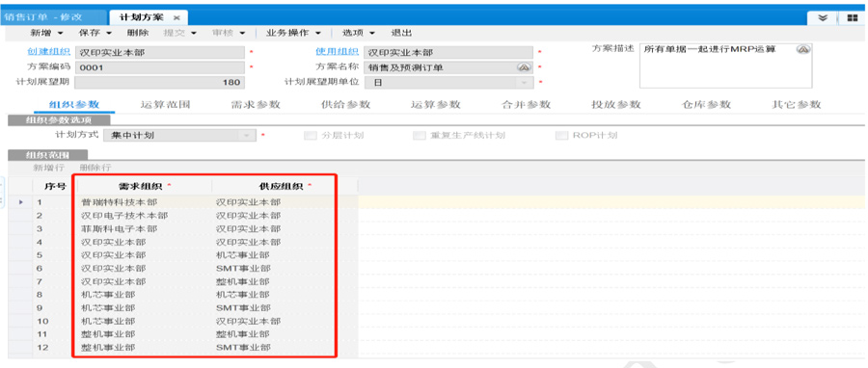Select the 菲斯科电子本部 demand cell

pos(144,228)
